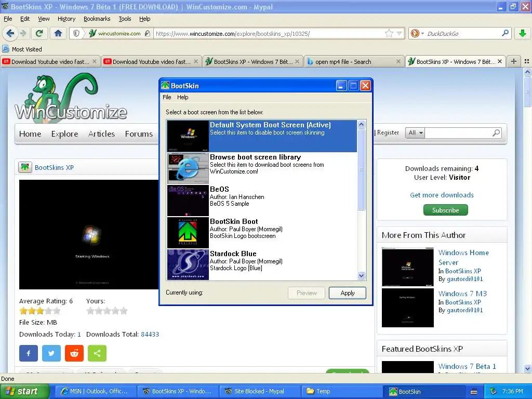Screen dimensions: 532x399
Task: Open a new tab with plus icon
Action: click(x=514, y=61)
